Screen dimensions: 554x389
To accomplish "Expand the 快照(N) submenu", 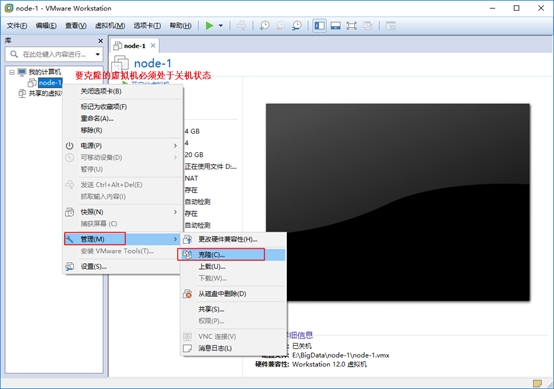I will (123, 212).
